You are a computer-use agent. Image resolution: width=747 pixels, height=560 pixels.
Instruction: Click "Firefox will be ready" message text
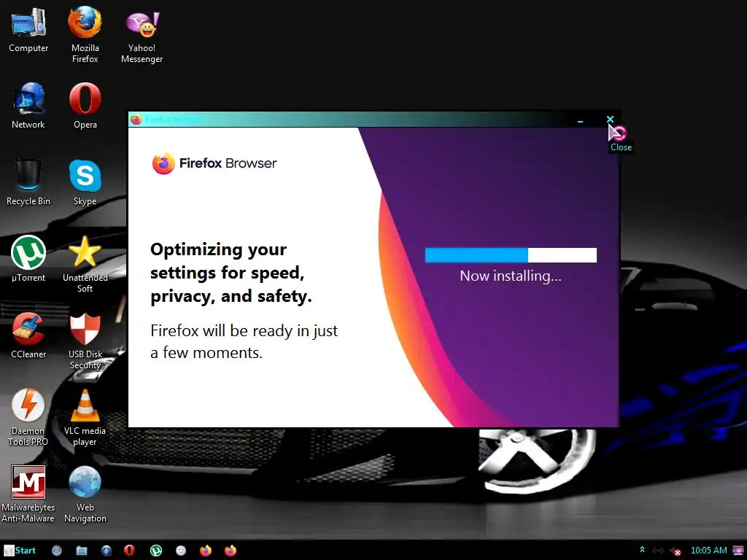point(244,341)
